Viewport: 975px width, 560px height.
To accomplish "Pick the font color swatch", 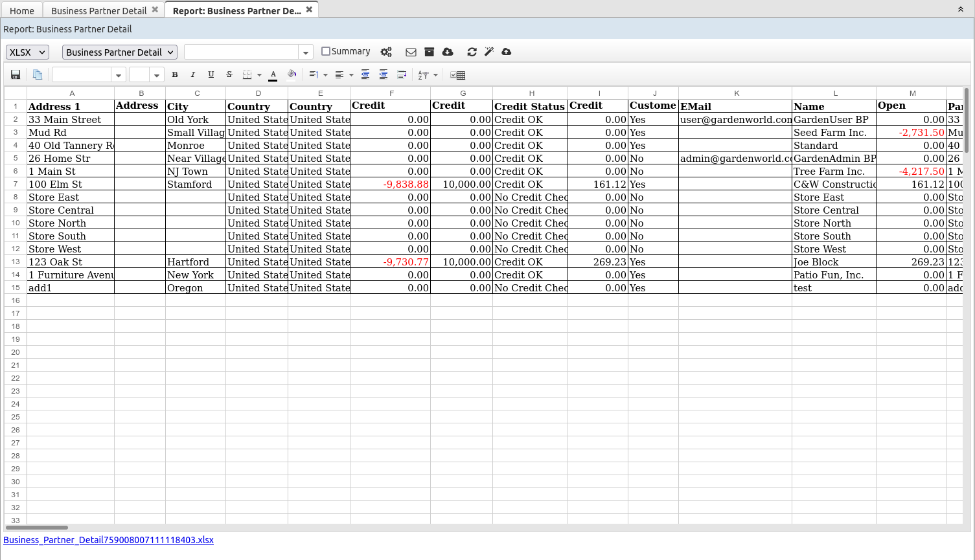I will pyautogui.click(x=273, y=75).
